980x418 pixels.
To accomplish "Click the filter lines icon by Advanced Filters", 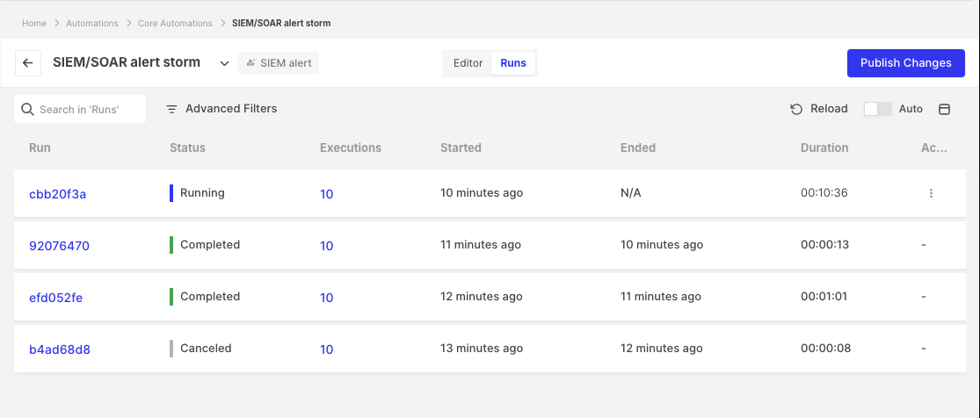I will coord(171,110).
